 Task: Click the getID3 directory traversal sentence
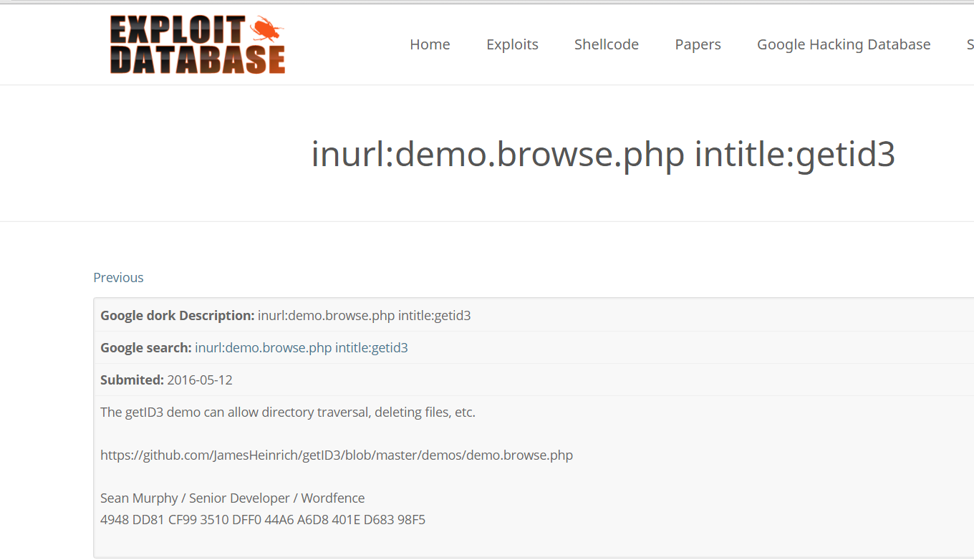[287, 412]
